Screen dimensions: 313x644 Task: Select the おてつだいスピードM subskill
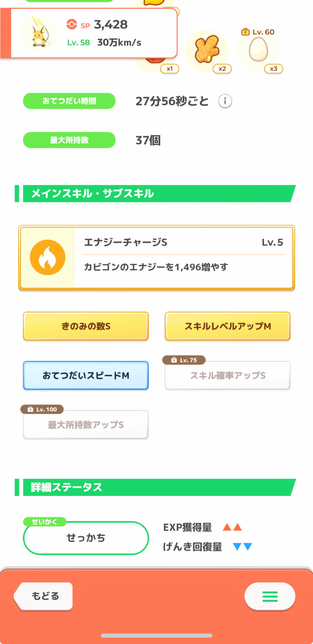[86, 375]
